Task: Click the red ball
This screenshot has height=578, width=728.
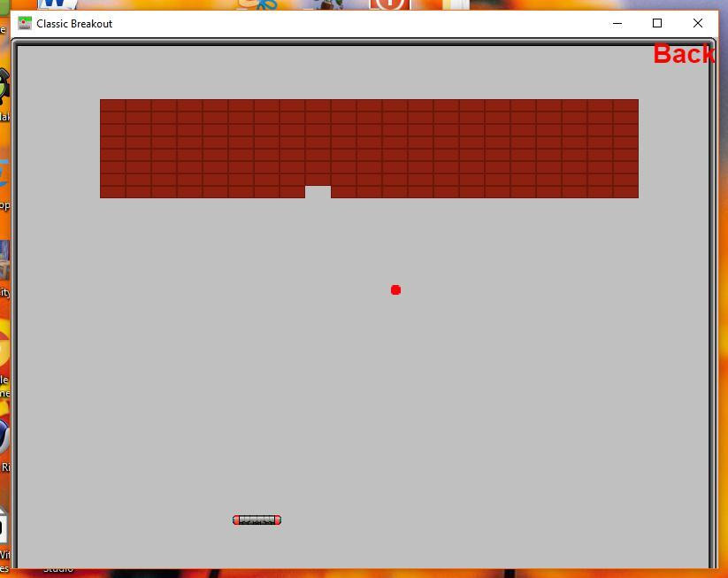Action: pyautogui.click(x=395, y=290)
